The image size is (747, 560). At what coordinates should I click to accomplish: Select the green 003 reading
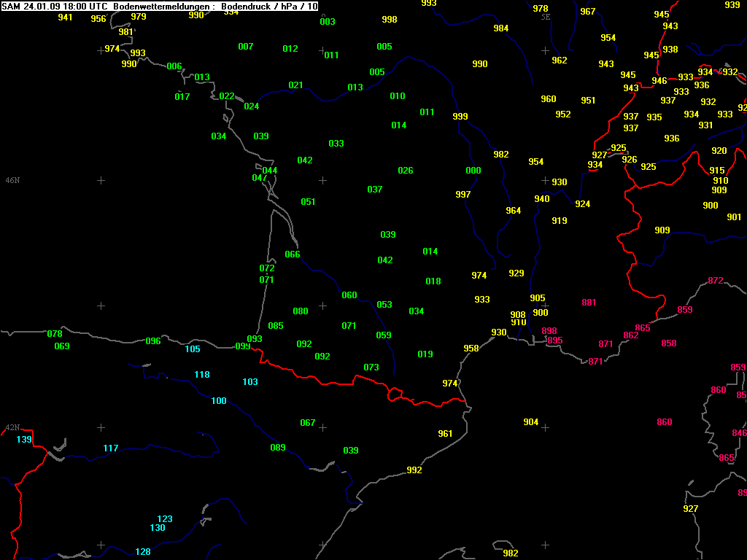click(328, 22)
